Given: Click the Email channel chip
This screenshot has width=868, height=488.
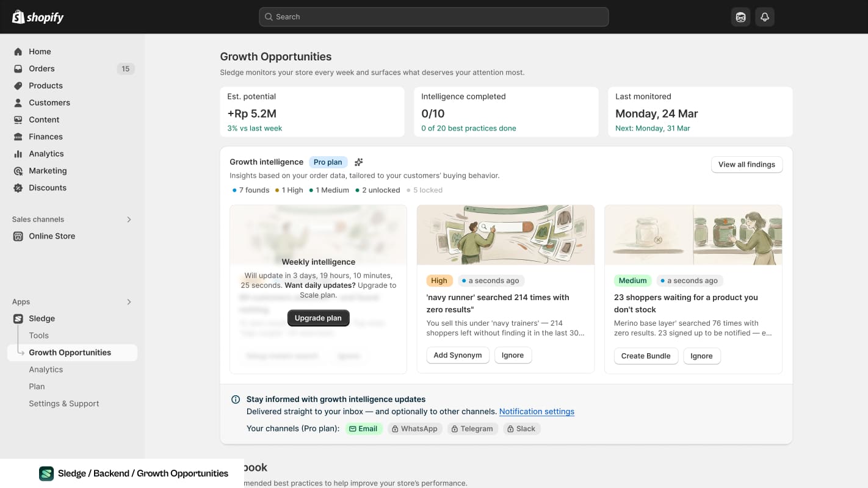Looking at the screenshot, I should tap(364, 429).
